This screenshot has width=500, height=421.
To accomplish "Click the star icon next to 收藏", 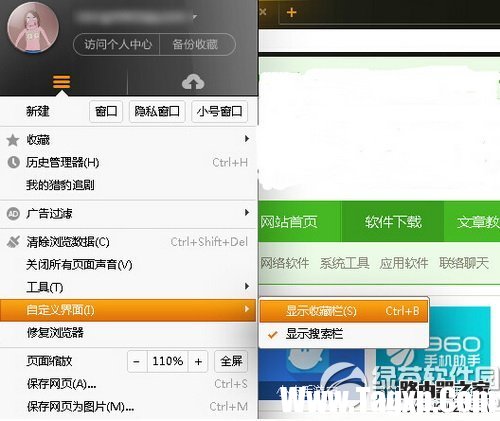I will 13,140.
